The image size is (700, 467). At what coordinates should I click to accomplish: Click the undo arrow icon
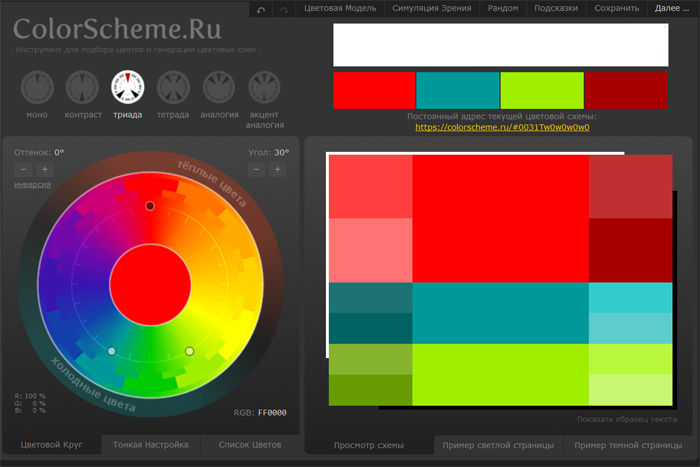(261, 9)
